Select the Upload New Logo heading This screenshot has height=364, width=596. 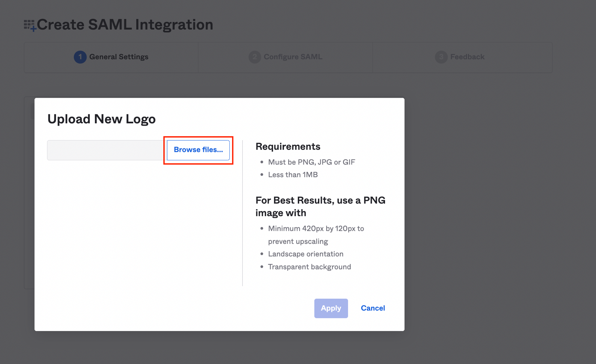pos(102,119)
